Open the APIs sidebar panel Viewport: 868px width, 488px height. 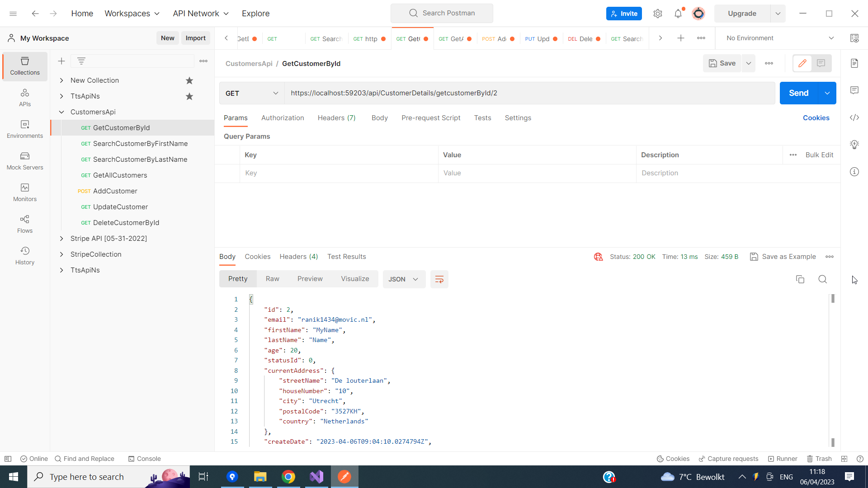pyautogui.click(x=25, y=98)
